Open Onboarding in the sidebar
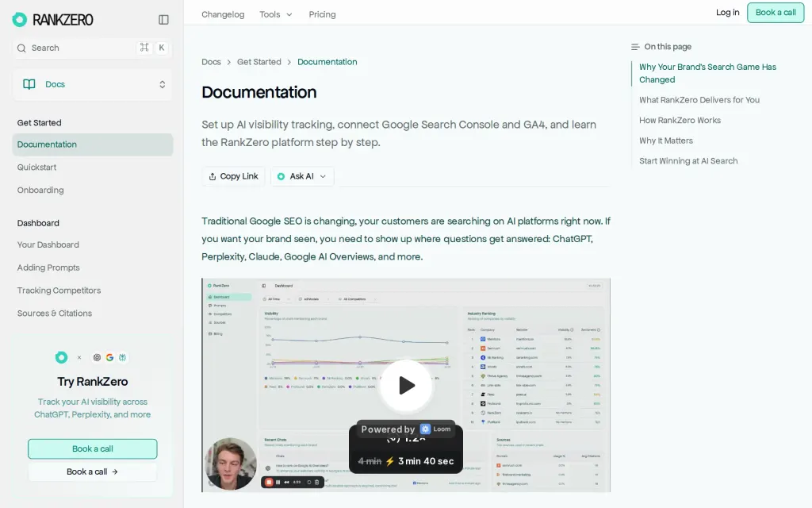This screenshot has width=812, height=508. click(40, 190)
